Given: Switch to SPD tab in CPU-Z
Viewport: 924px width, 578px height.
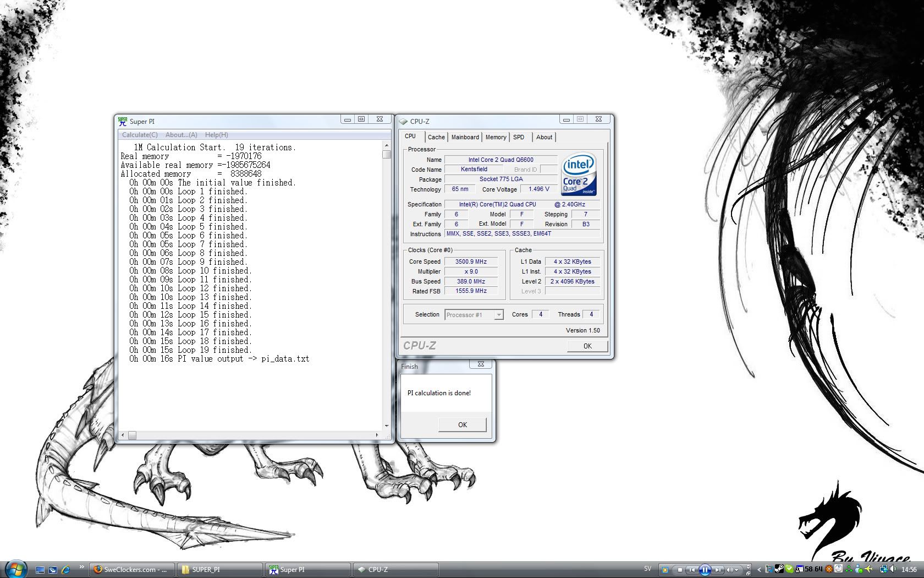Looking at the screenshot, I should tap(519, 137).
